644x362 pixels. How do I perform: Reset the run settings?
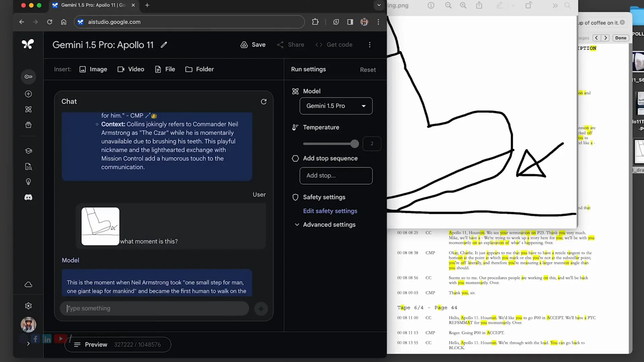point(368,70)
